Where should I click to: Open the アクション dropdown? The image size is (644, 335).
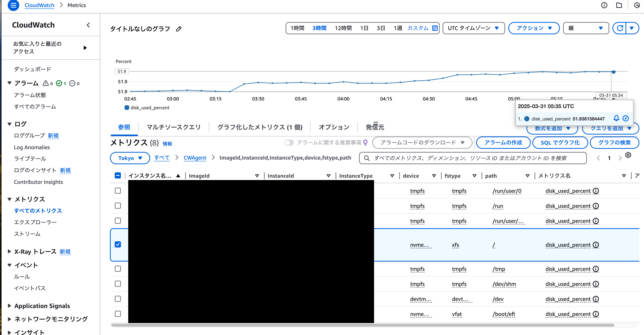click(534, 28)
